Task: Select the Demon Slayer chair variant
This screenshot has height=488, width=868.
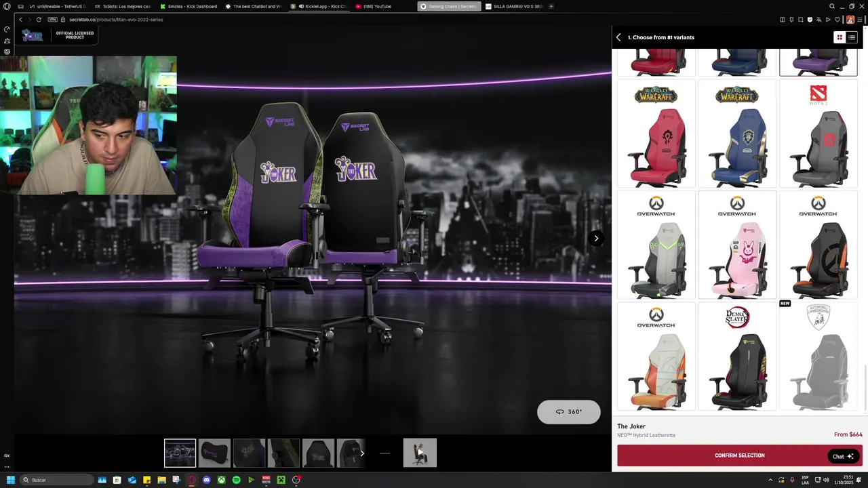Action: coord(737,356)
